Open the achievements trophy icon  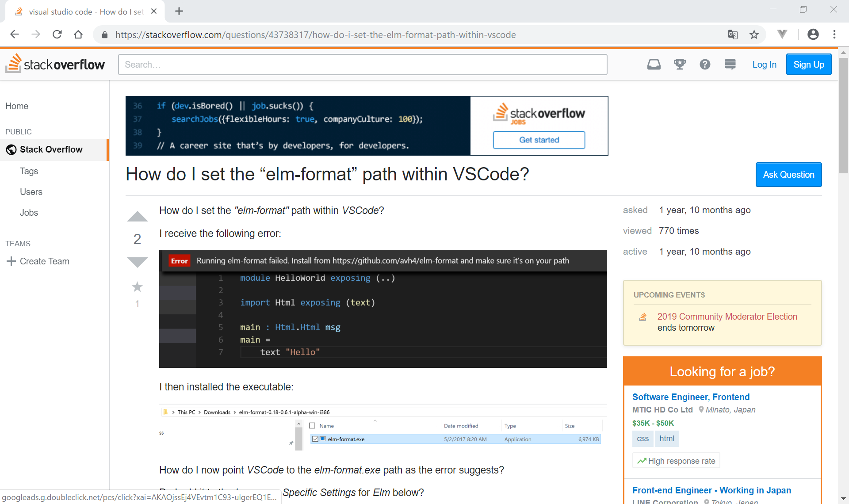680,65
